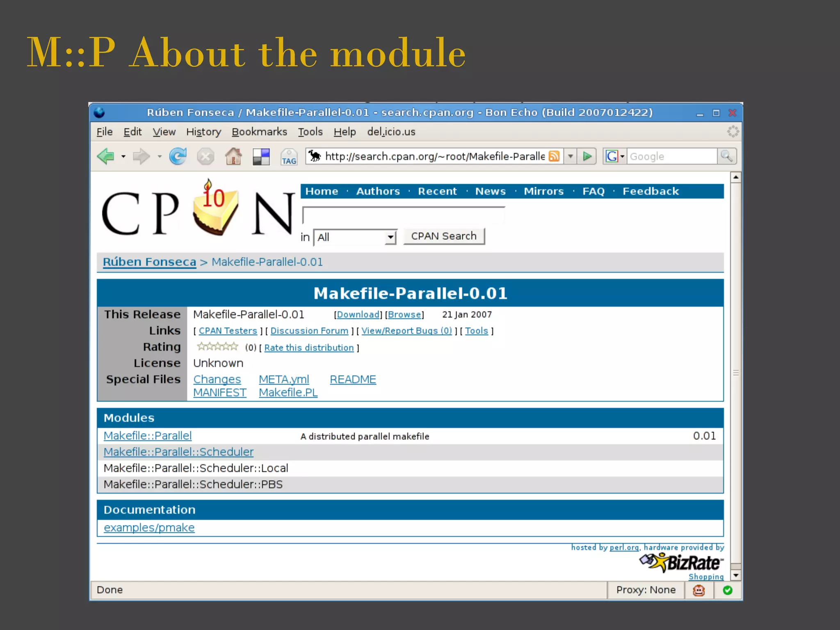840x630 pixels.
Task: Click the Reload page icon
Action: tap(178, 156)
